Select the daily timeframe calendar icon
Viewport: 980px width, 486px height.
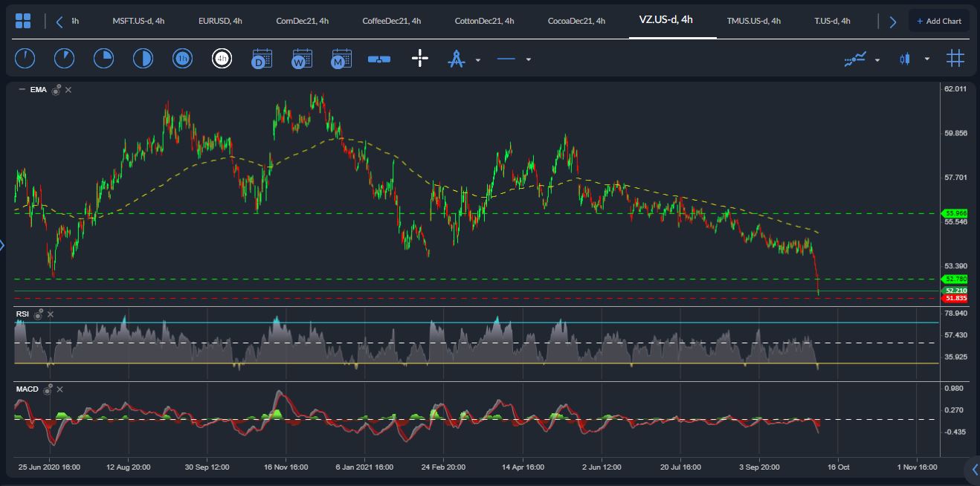pyautogui.click(x=262, y=59)
